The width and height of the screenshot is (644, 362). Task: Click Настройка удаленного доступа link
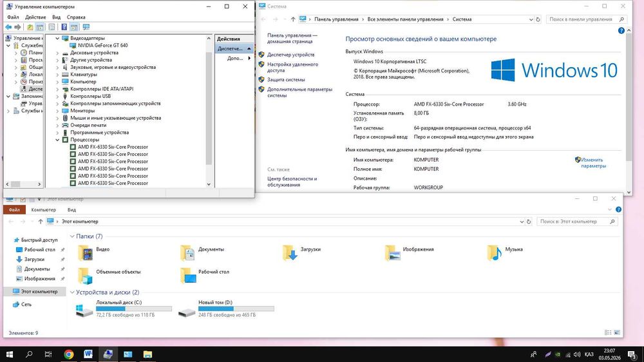(292, 68)
